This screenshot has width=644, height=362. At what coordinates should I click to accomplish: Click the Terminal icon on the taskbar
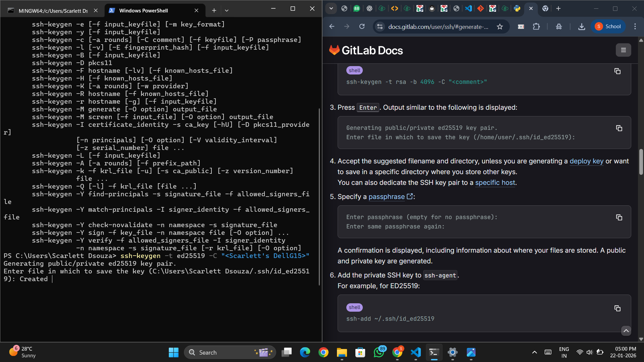tap(434, 352)
